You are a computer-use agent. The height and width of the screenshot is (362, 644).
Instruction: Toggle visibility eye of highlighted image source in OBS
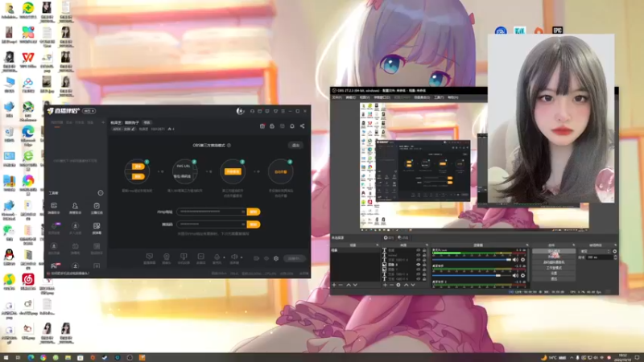tap(419, 265)
